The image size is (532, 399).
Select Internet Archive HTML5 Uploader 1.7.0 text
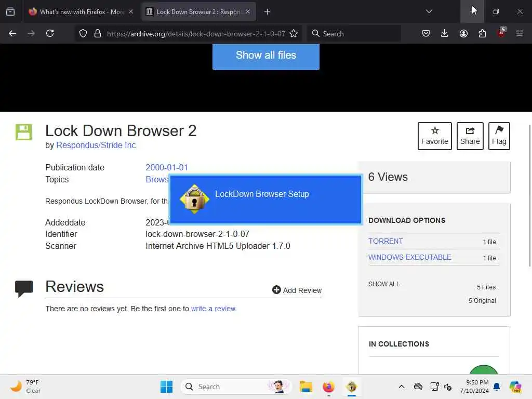point(218,246)
